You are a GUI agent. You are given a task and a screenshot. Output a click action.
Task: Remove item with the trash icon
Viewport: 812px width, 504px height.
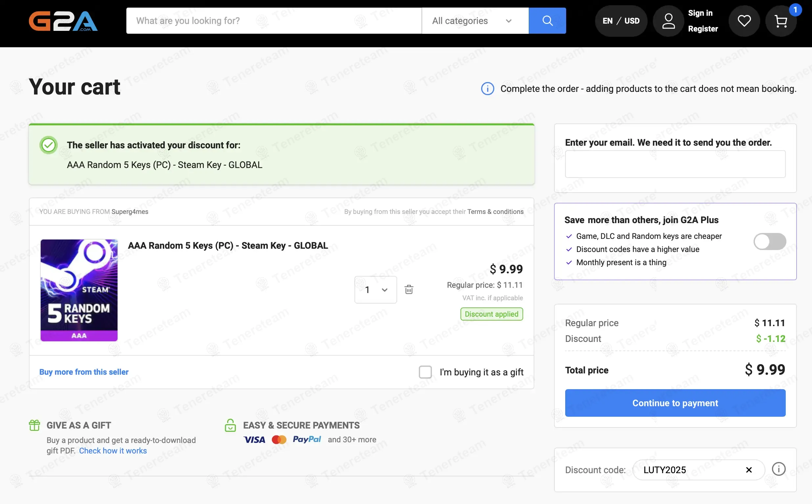pos(409,289)
